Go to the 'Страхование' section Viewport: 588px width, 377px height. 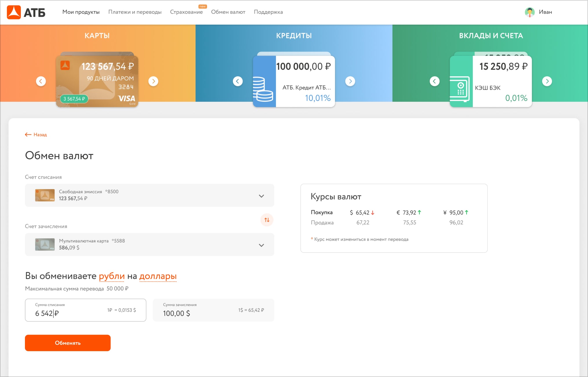(186, 12)
